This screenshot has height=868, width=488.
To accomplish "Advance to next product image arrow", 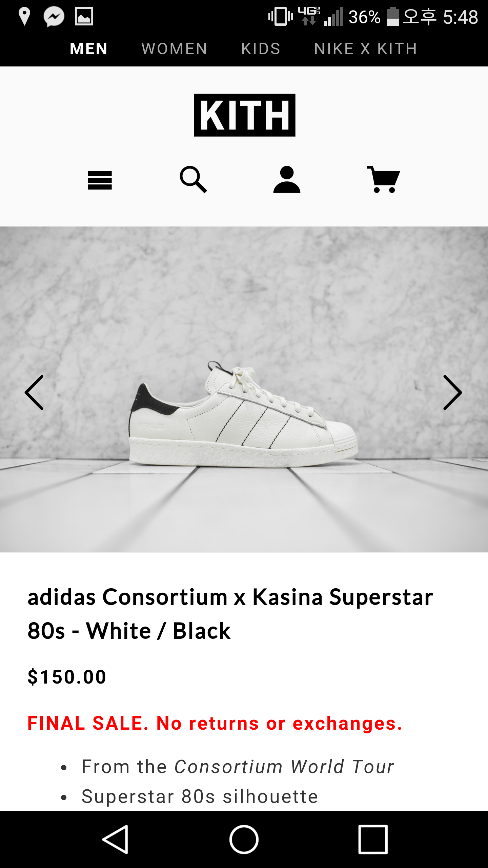I will click(452, 393).
